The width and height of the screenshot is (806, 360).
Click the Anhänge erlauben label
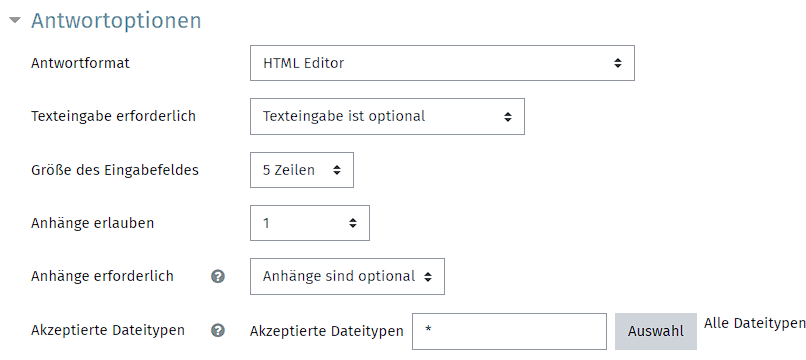(93, 223)
